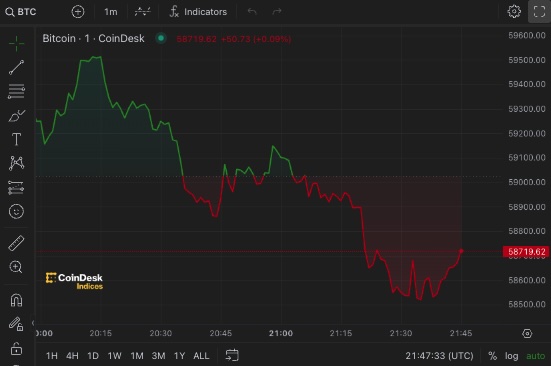Screen dimensions: 551x366
Task: Set range to 1M
Action: tap(137, 356)
